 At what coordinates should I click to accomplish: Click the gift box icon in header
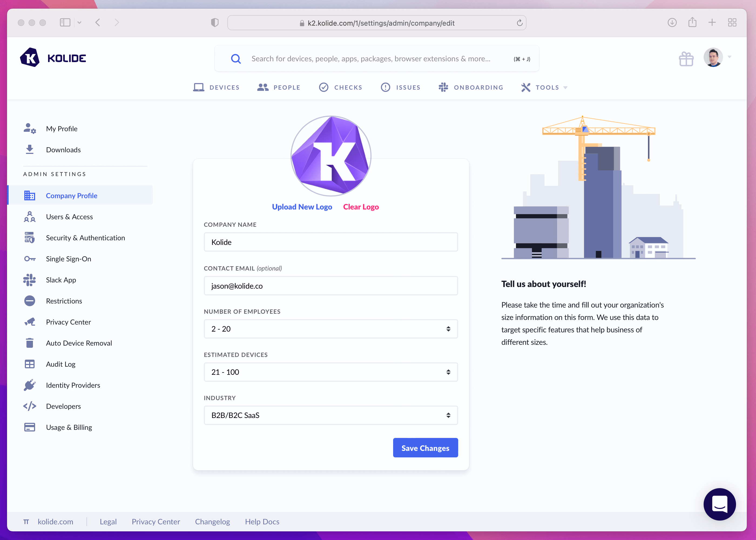click(x=686, y=59)
